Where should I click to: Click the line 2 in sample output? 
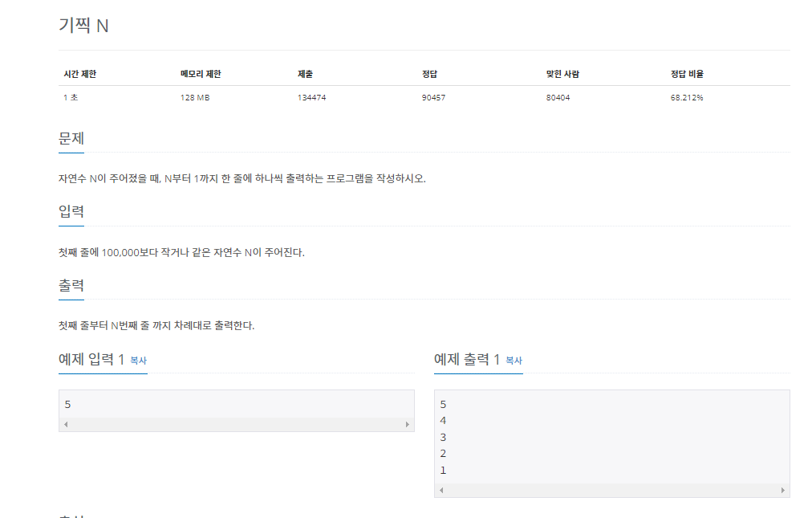click(443, 454)
